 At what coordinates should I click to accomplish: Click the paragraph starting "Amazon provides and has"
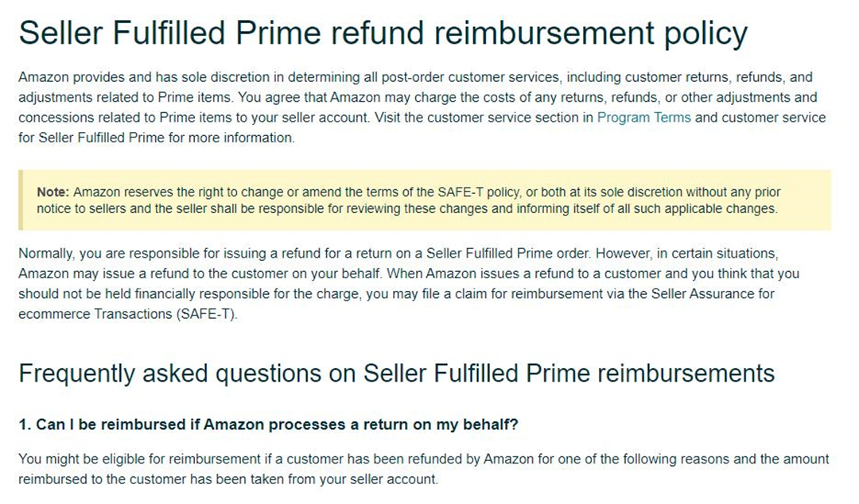[x=422, y=107]
